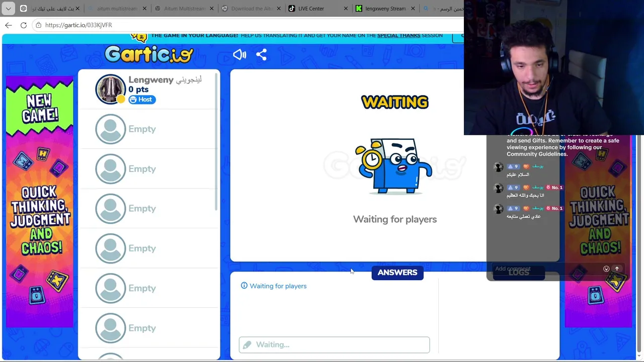644x362 pixels.
Task: Switch to the first tab with Arabic title
Action: 49,9
